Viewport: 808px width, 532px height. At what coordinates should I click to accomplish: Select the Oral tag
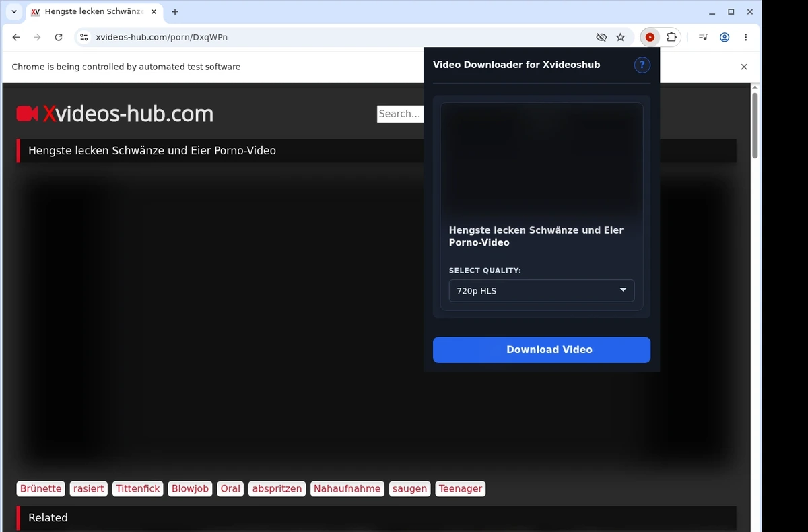pos(230,489)
